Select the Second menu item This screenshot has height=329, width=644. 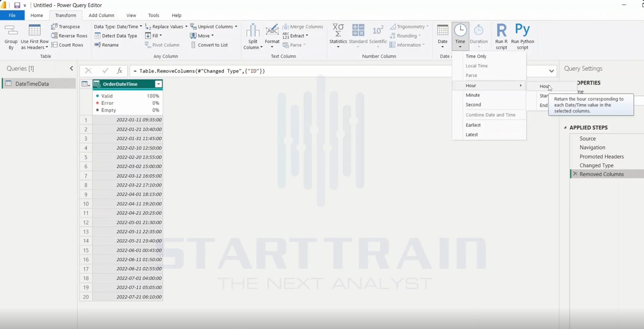click(489, 105)
